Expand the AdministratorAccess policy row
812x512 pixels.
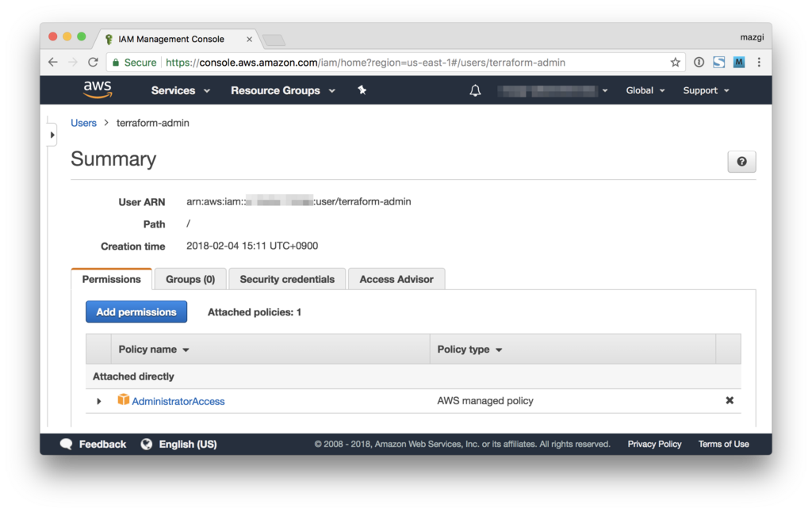(99, 401)
